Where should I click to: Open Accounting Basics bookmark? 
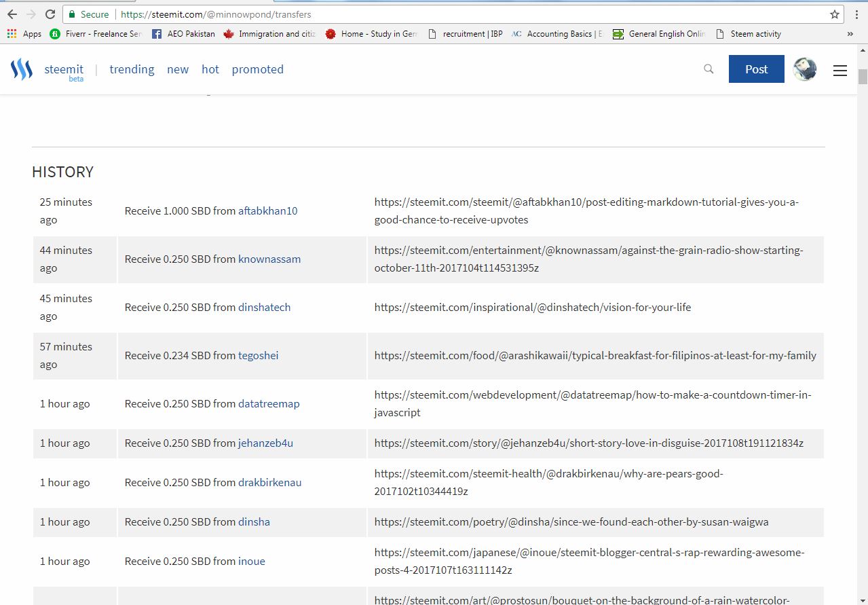(x=556, y=34)
